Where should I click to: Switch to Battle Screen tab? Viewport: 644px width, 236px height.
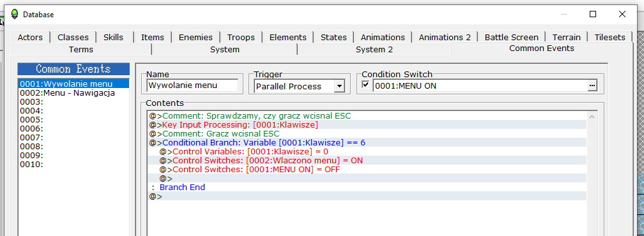pos(511,37)
